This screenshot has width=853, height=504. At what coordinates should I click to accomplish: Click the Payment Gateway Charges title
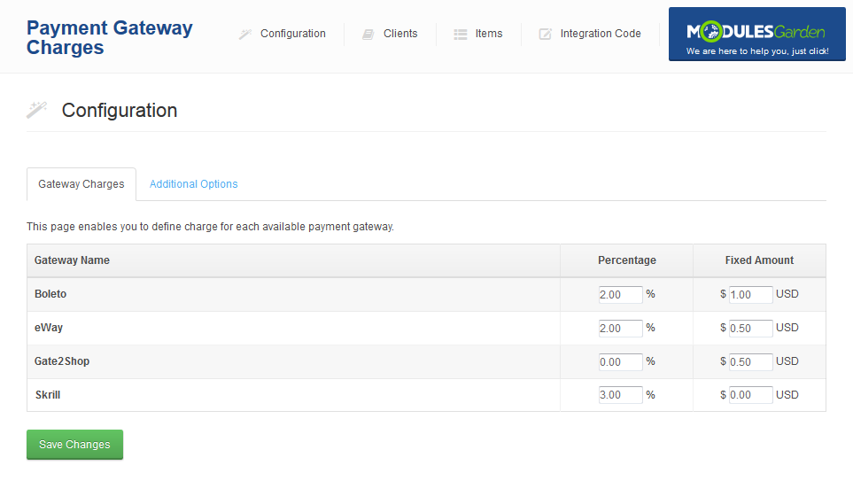click(109, 37)
